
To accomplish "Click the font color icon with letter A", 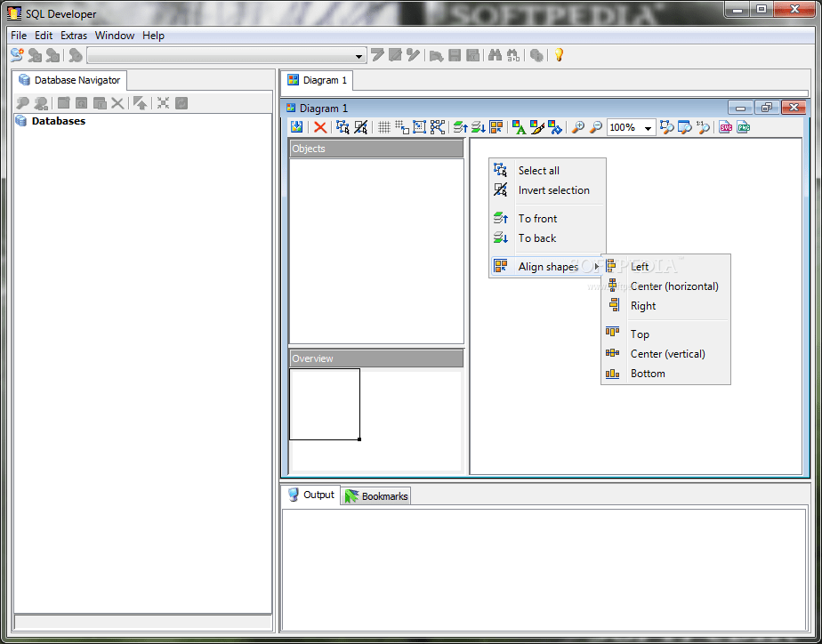I will tap(519, 127).
